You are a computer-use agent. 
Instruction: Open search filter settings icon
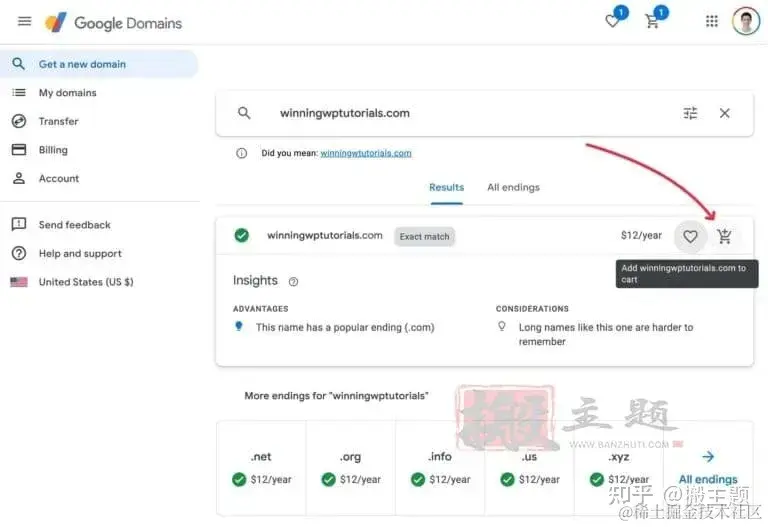[690, 113]
